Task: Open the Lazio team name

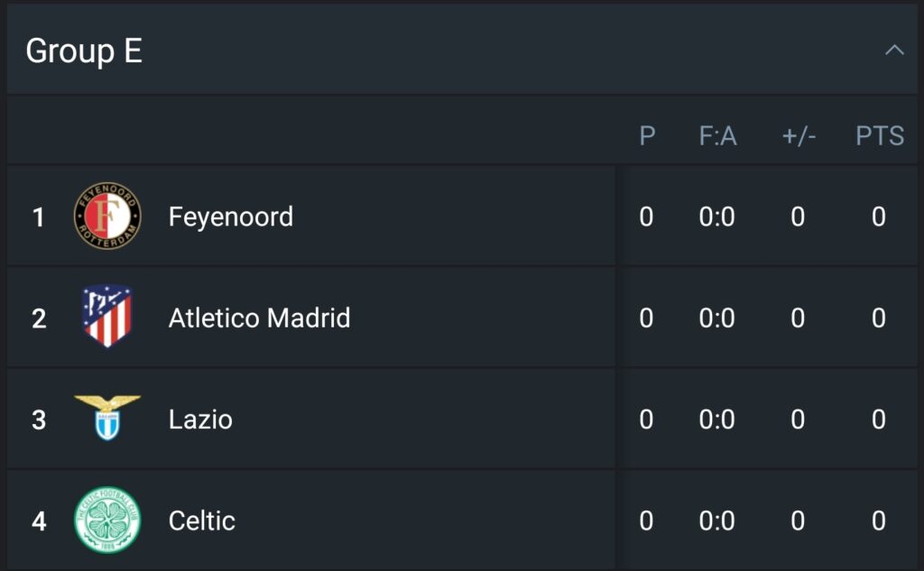Action: click(200, 419)
